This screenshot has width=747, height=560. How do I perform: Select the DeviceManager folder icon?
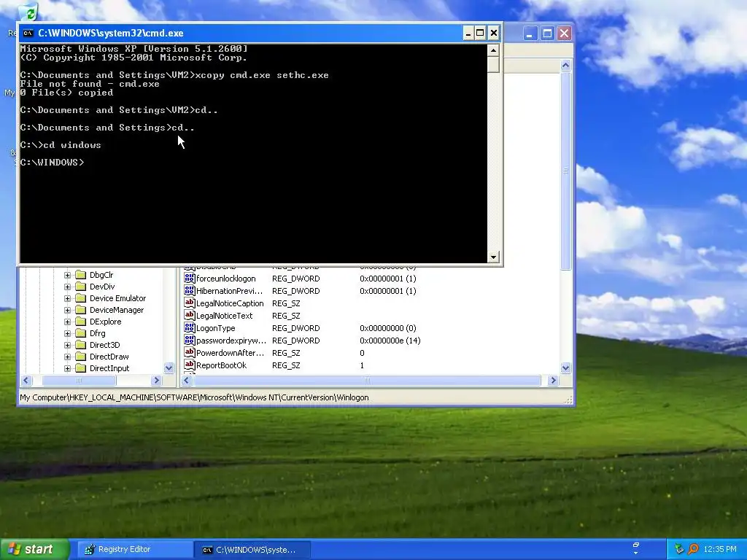click(80, 309)
